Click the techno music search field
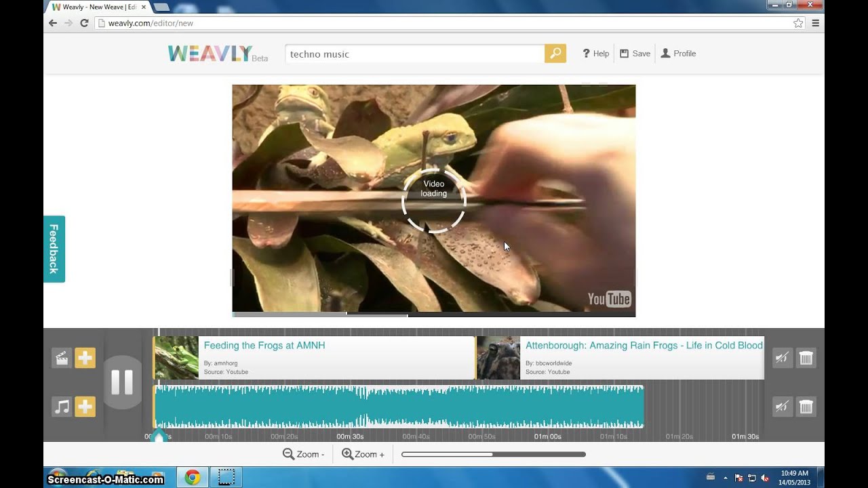Viewport: 868px width, 488px height. coord(415,54)
